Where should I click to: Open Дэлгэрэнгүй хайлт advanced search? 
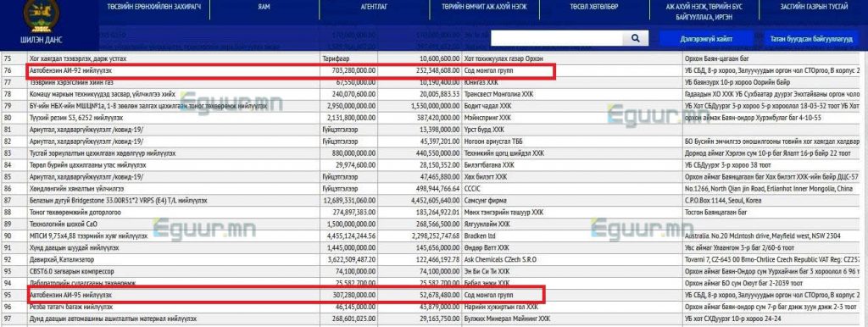pyautogui.click(x=706, y=39)
